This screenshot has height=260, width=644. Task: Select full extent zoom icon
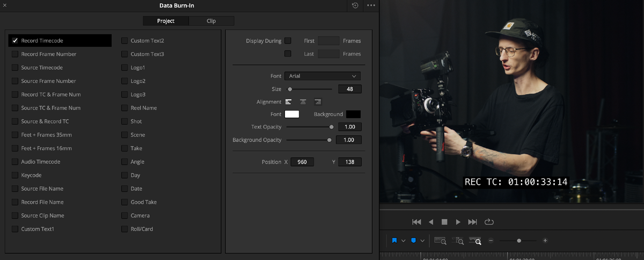(441, 241)
